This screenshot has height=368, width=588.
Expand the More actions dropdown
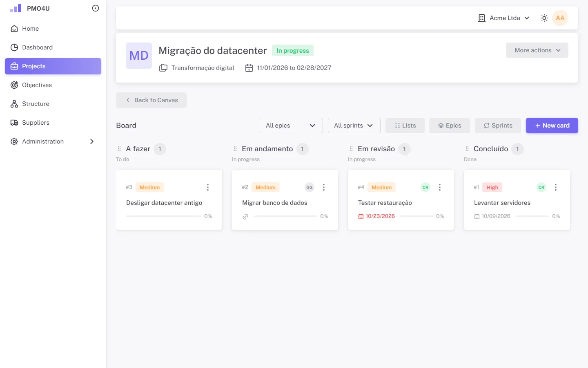click(x=537, y=50)
